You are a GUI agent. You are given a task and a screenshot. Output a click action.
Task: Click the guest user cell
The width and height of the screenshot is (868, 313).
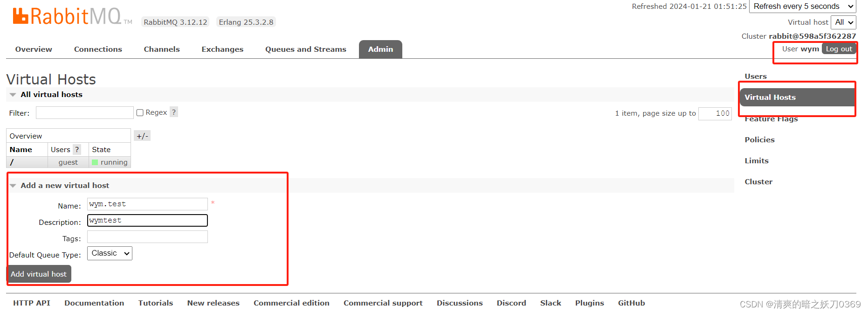coord(68,162)
